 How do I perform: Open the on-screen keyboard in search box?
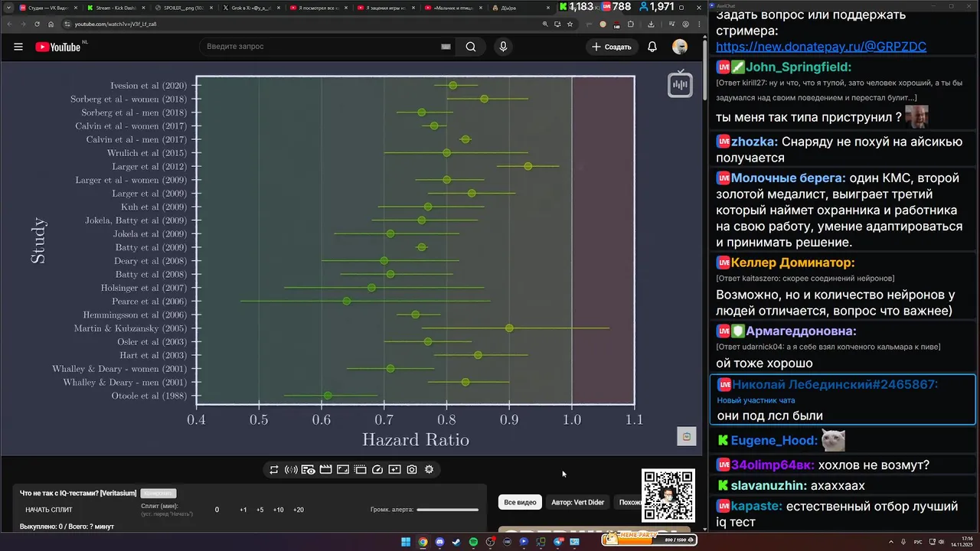tap(446, 47)
